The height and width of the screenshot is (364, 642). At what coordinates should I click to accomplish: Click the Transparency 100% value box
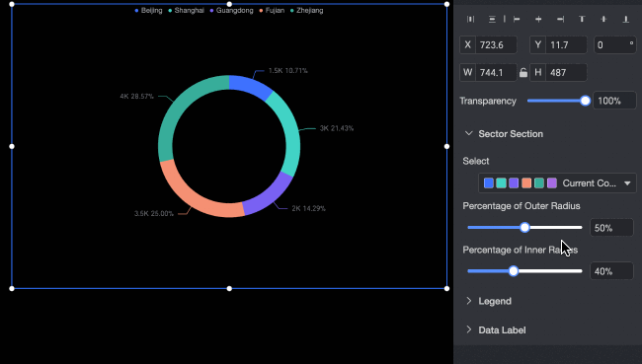tap(614, 101)
